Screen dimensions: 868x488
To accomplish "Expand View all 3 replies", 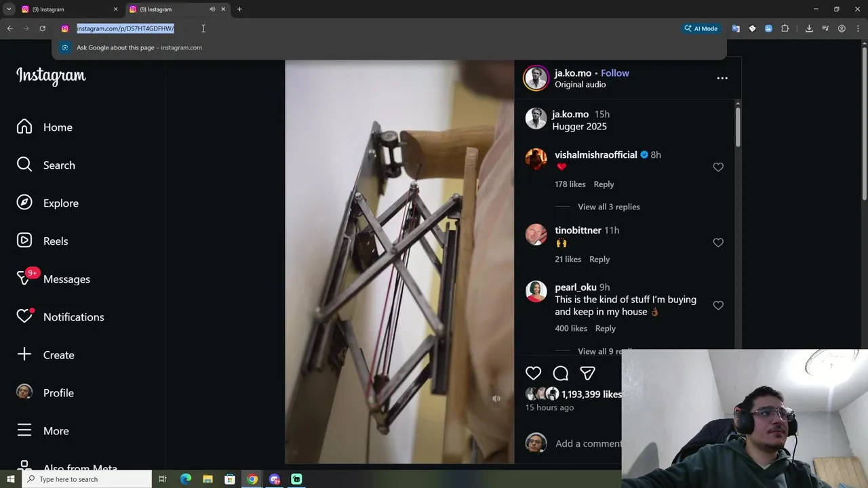I will click(x=608, y=207).
